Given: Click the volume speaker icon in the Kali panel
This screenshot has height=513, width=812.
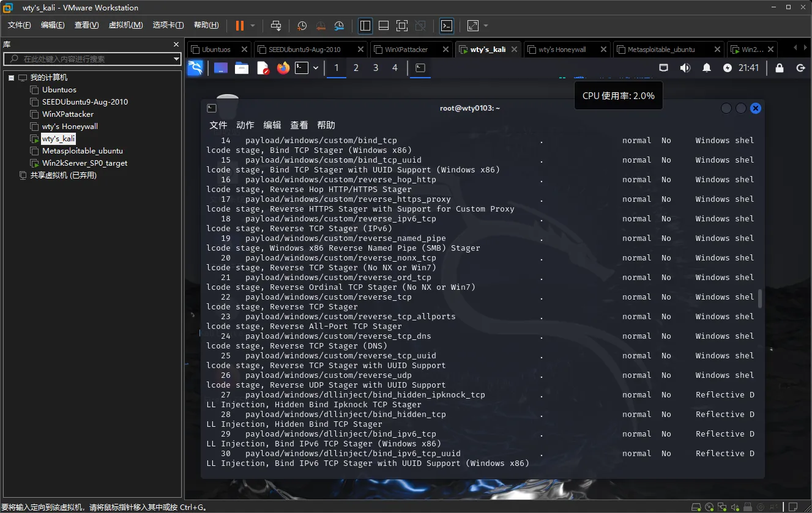Looking at the screenshot, I should [x=685, y=68].
